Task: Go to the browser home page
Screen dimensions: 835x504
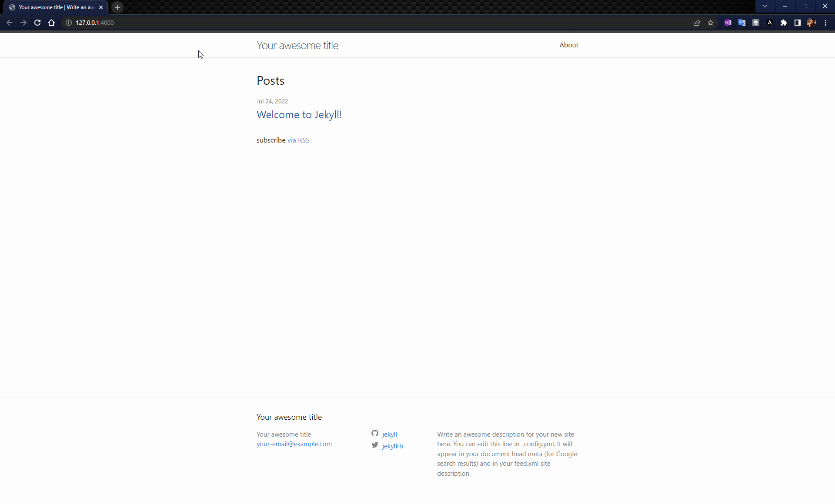Action: tap(51, 23)
